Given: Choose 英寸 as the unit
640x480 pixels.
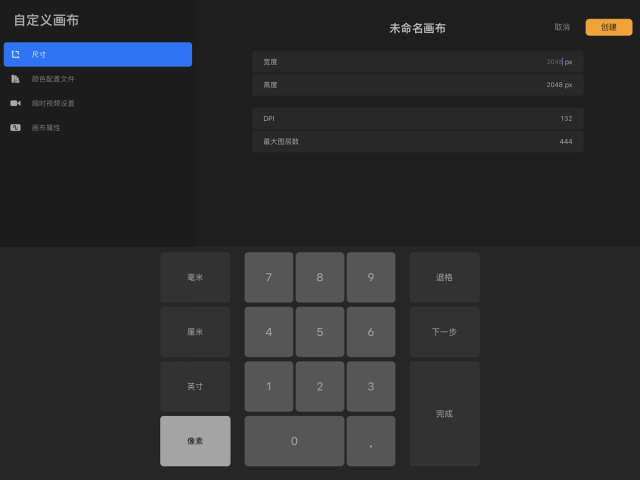Looking at the screenshot, I should coord(195,386).
